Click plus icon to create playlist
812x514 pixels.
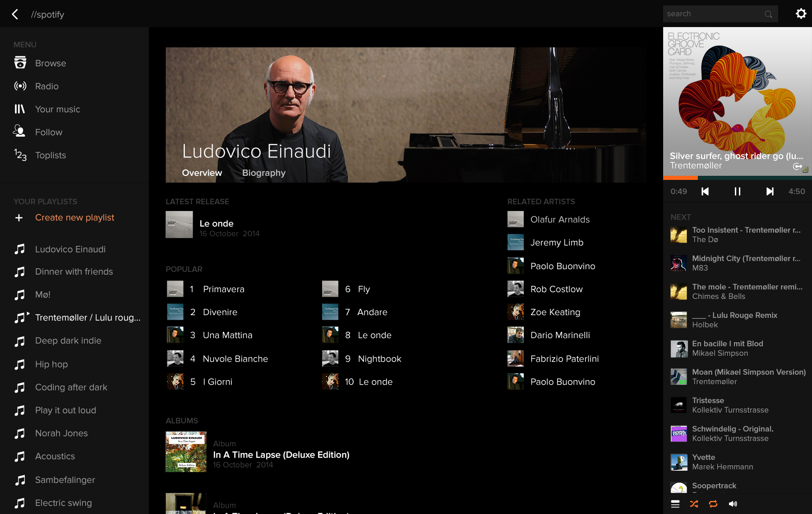[19, 218]
